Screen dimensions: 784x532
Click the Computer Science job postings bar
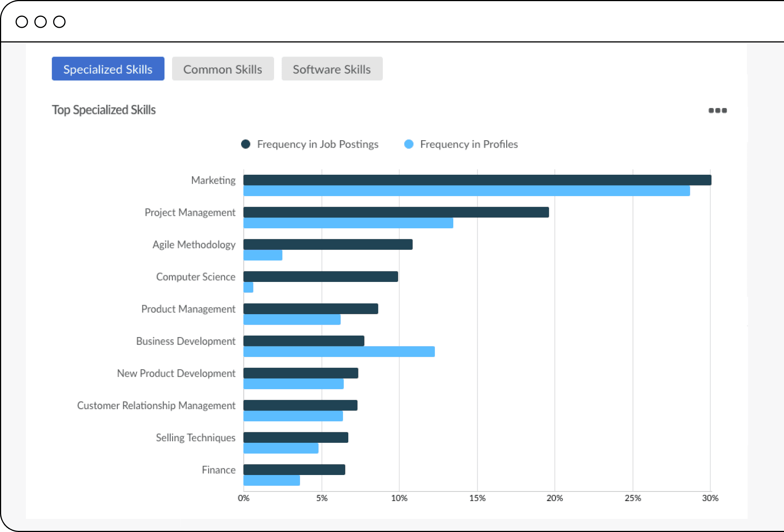(321, 277)
